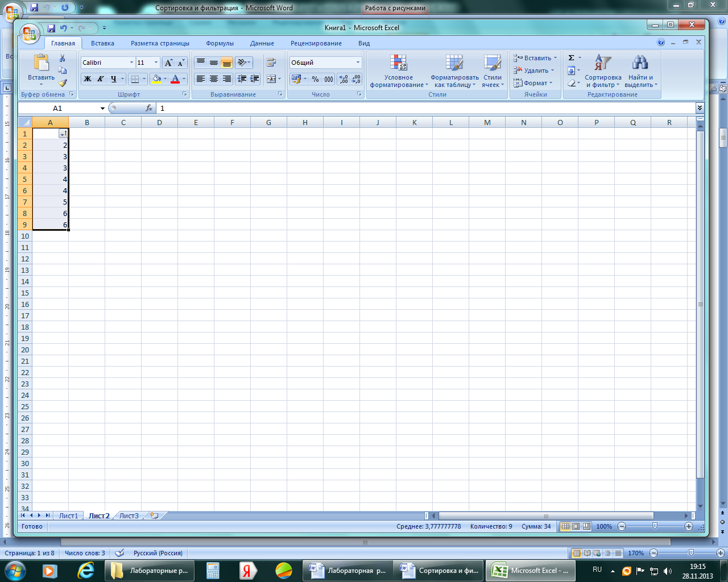Click the select all corner cell

click(x=24, y=122)
